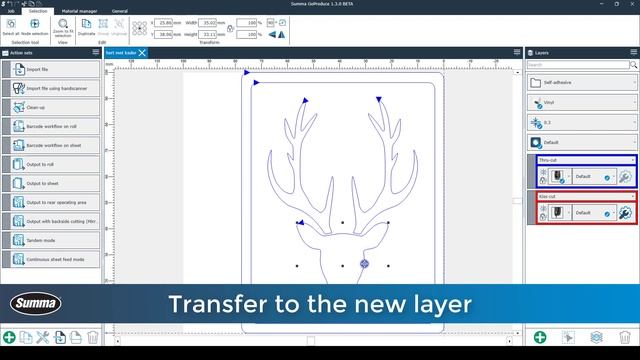This screenshot has height=360, width=640.
Task: Delete the selected action set
Action: pyautogui.click(x=93, y=338)
